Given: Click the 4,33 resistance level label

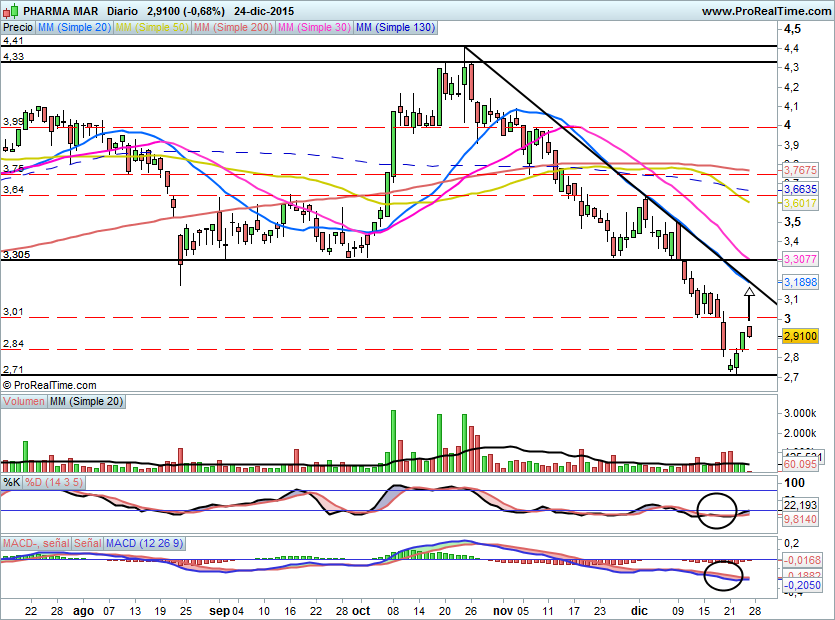Looking at the screenshot, I should (x=13, y=56).
